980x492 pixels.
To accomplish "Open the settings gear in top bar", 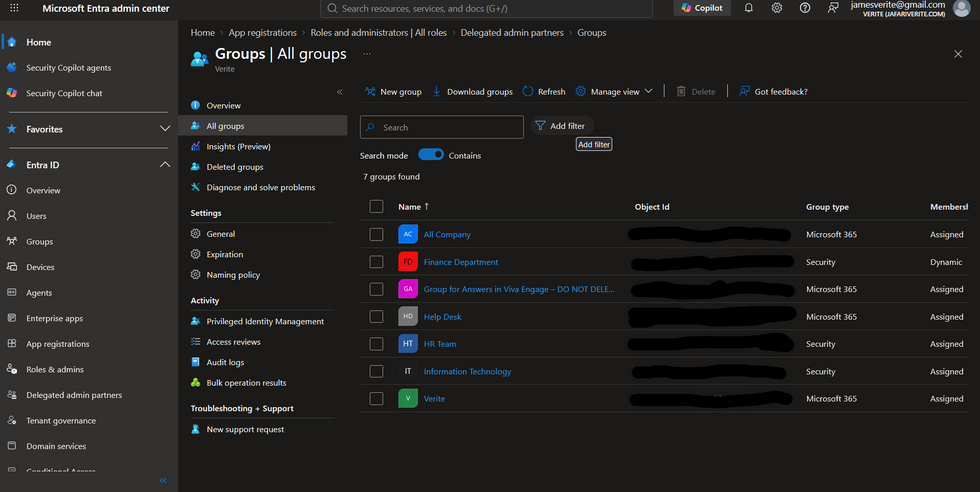I will [x=776, y=8].
